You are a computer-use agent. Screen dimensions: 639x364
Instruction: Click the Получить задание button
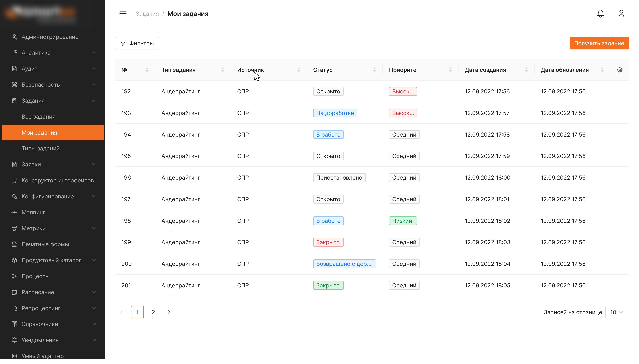tap(599, 43)
